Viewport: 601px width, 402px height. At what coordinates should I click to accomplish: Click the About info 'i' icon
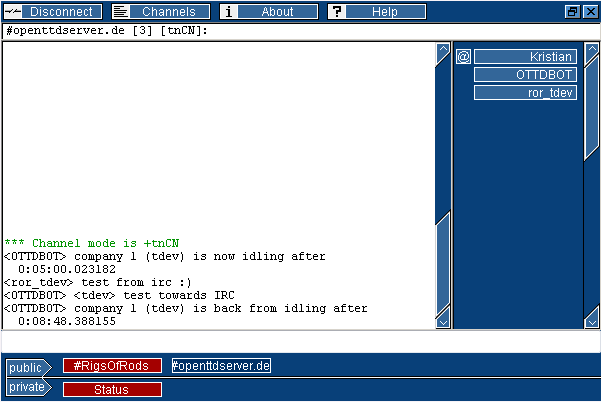[x=229, y=11]
